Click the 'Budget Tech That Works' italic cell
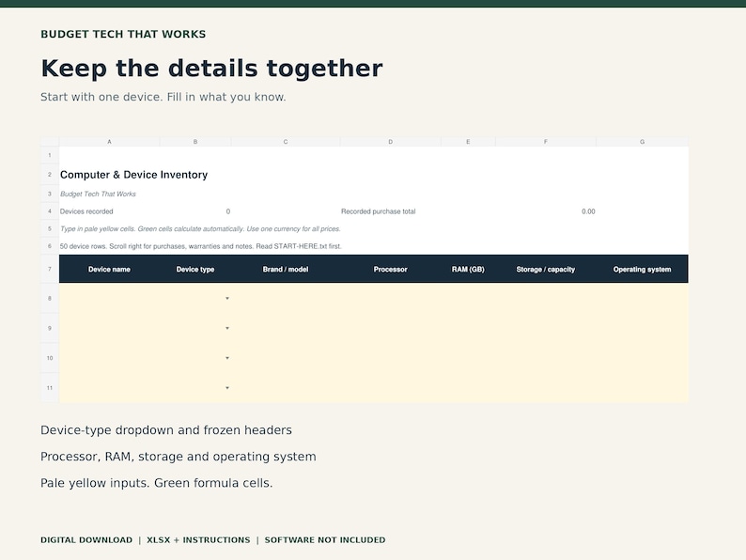Screen dimensions: 746x560 click(98, 194)
